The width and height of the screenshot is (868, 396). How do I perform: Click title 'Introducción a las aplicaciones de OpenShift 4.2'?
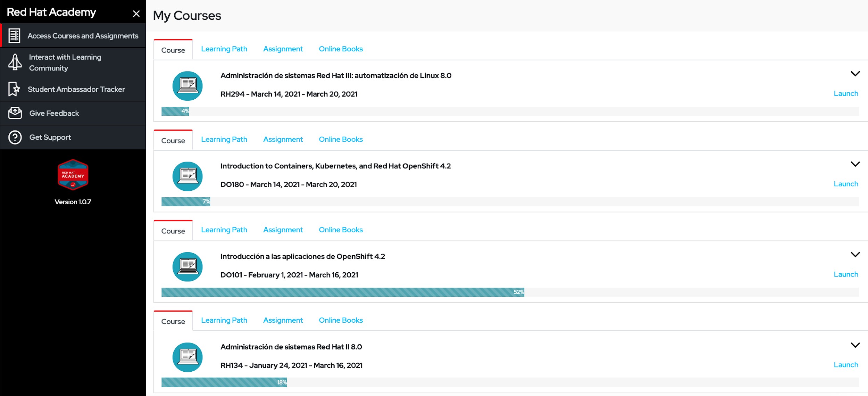(x=303, y=256)
